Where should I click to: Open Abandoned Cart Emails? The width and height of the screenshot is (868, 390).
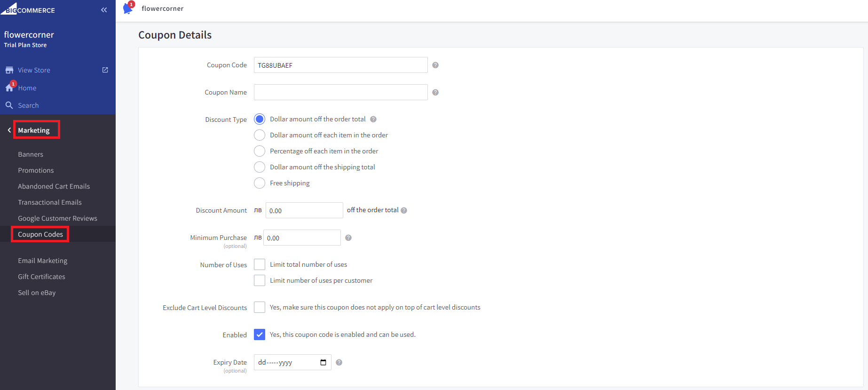pyautogui.click(x=54, y=186)
